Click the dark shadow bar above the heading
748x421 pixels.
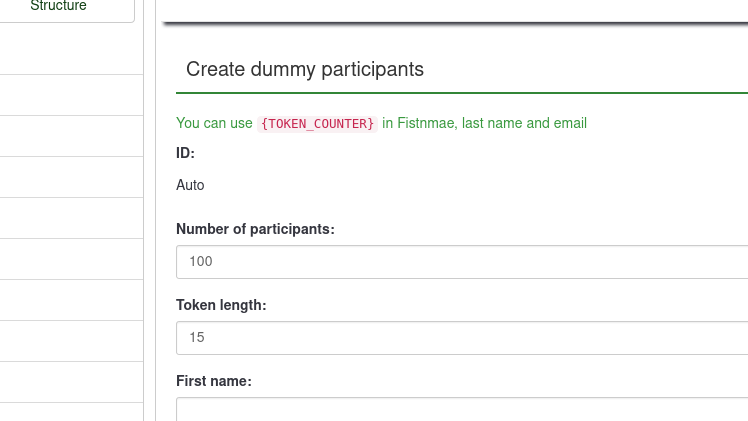pos(455,23)
